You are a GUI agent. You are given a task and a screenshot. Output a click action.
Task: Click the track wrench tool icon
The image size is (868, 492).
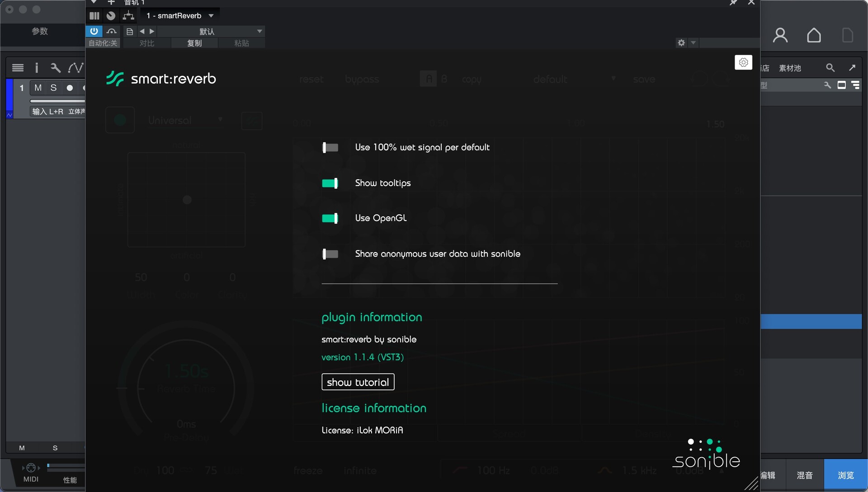55,68
